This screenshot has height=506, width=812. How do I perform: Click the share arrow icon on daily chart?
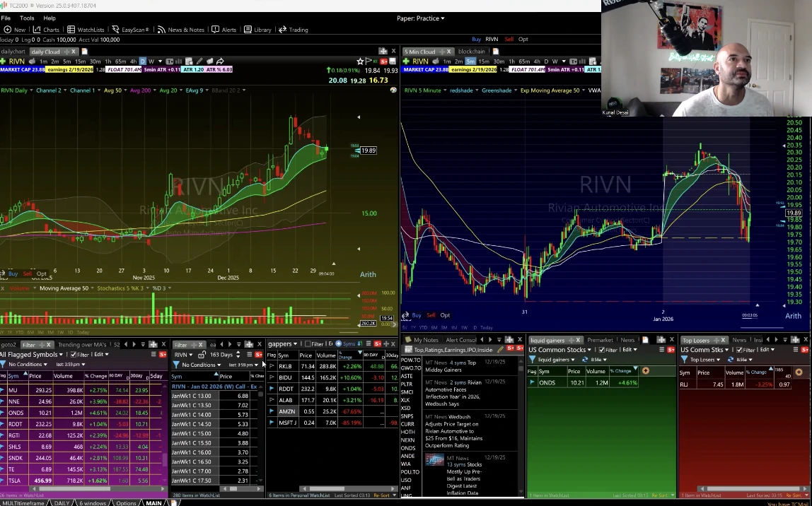pos(219,61)
